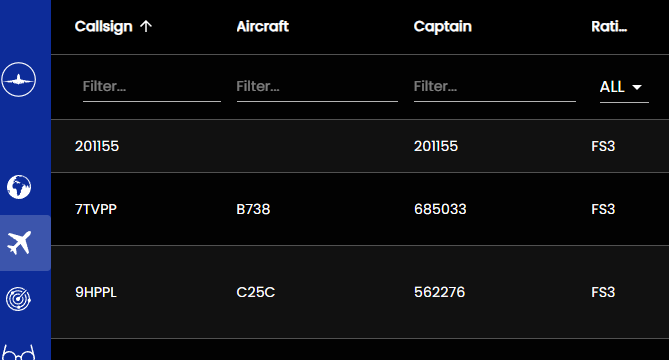Focus the Captain filter field
The height and width of the screenshot is (360, 669).
[494, 87]
